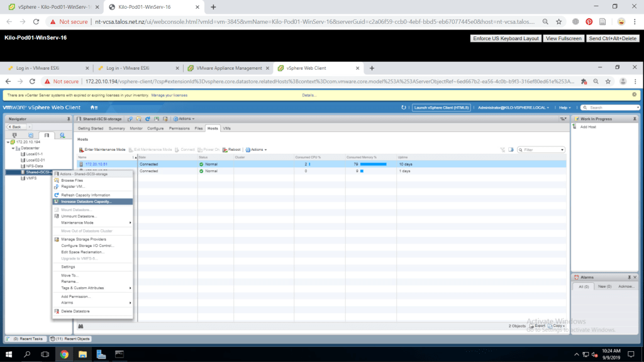The image size is (644, 362).
Task: Click the find binoculars icon below hosts list
Action: pos(80,326)
